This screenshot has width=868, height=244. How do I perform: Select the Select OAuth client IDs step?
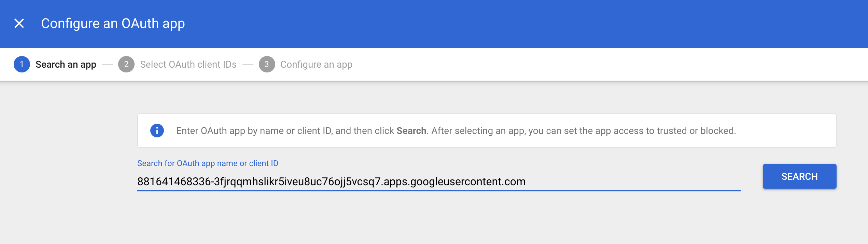188,65
